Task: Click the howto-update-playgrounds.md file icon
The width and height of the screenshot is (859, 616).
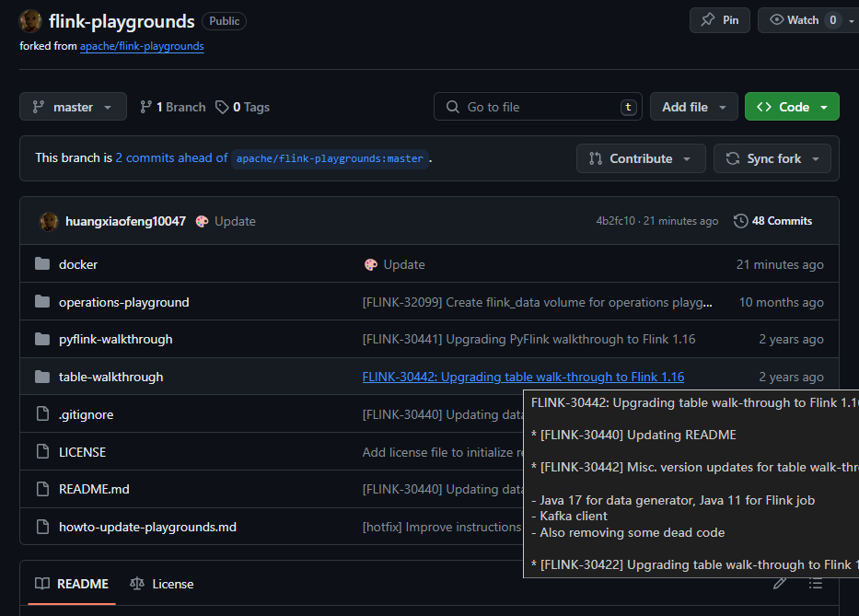Action: [42, 526]
